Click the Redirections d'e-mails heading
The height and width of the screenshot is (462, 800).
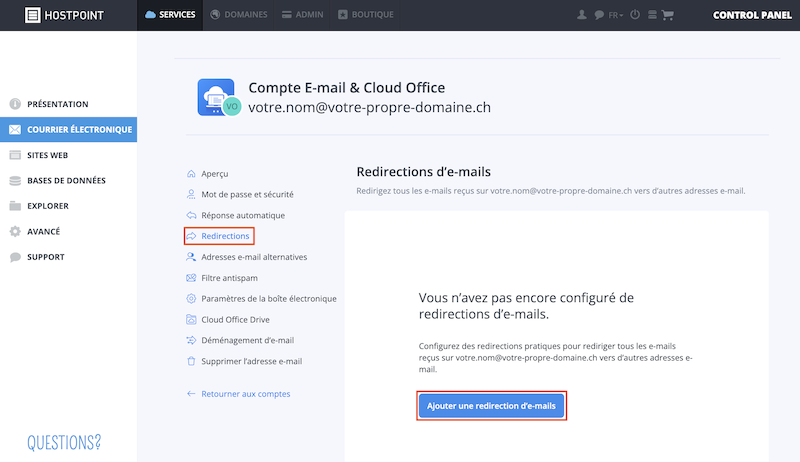click(423, 172)
